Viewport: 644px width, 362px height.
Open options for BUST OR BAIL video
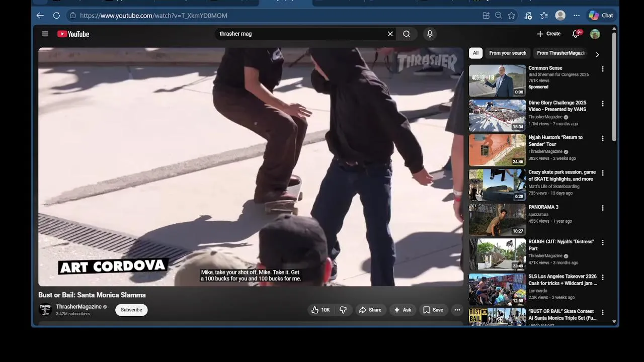(x=602, y=312)
